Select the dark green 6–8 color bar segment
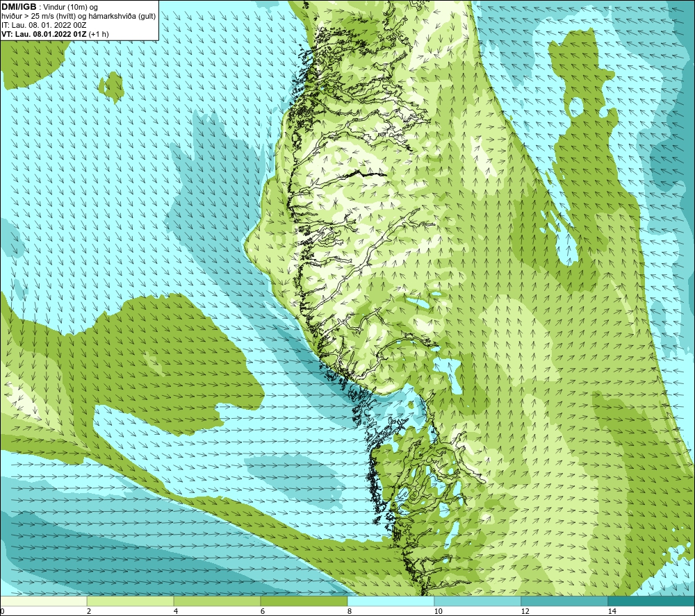The image size is (695, 616). (304, 601)
